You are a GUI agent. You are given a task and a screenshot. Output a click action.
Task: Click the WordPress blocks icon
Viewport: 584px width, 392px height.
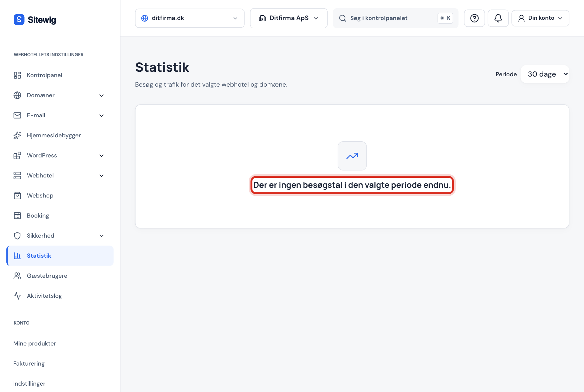click(x=17, y=155)
